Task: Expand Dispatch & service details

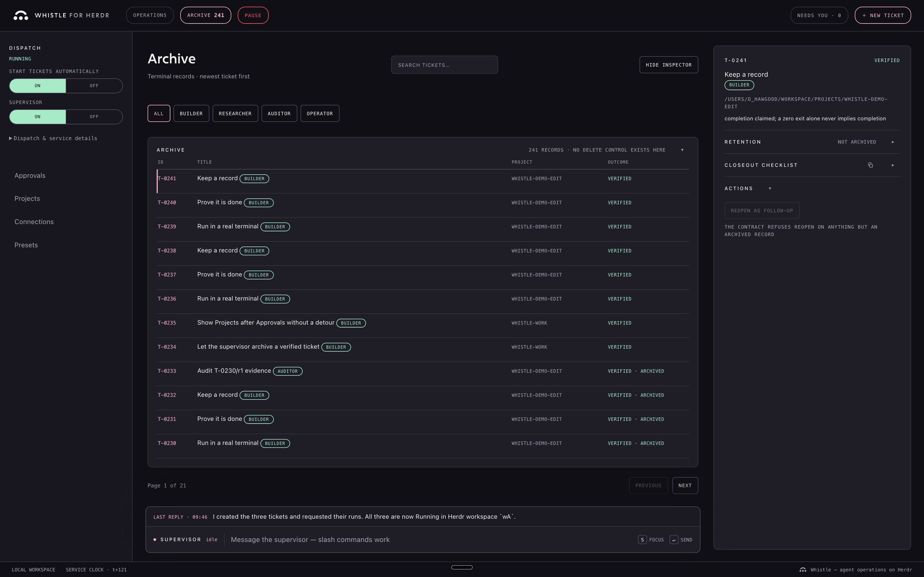Action: coord(53,138)
